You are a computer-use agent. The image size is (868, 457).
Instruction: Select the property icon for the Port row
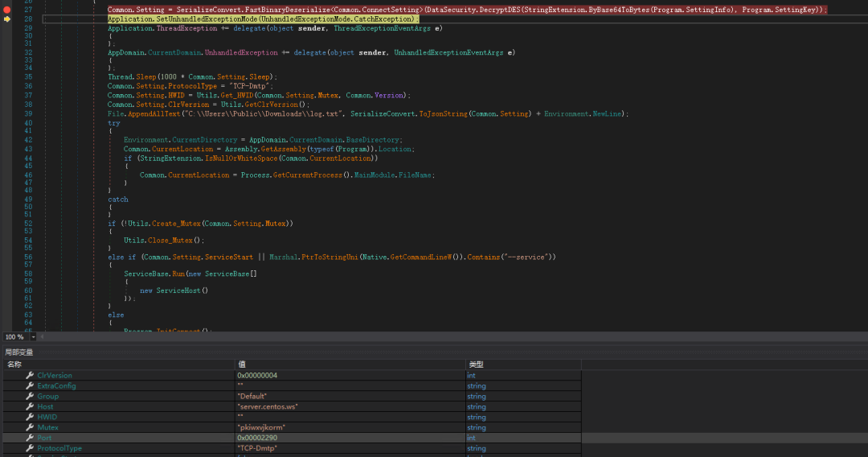[x=30, y=438]
